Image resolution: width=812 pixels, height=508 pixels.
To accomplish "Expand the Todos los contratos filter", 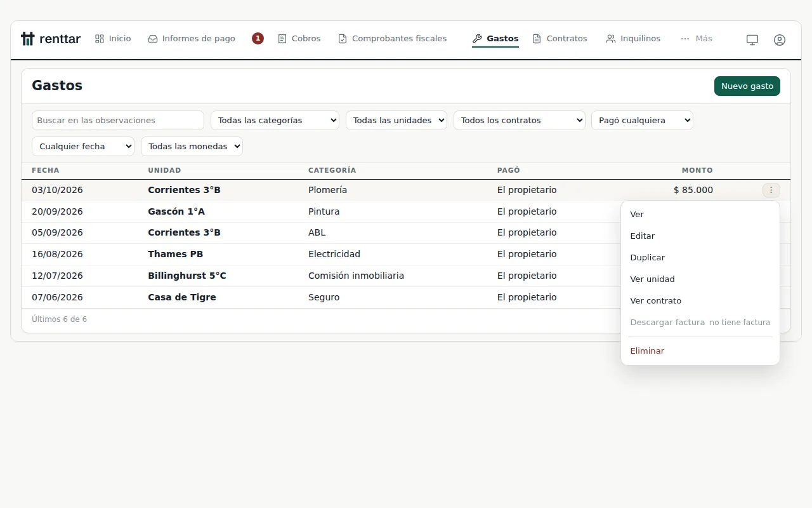I will 520,121.
